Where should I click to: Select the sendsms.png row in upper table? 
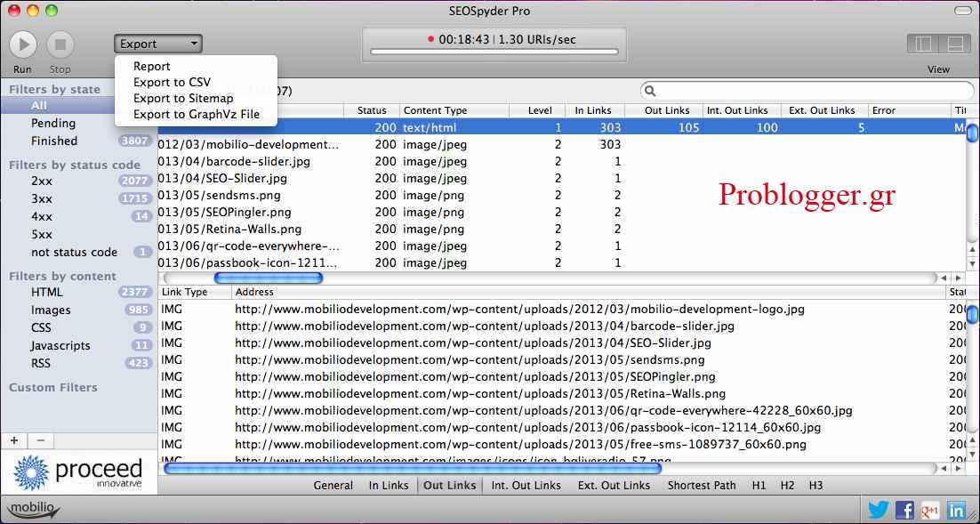(x=562, y=195)
